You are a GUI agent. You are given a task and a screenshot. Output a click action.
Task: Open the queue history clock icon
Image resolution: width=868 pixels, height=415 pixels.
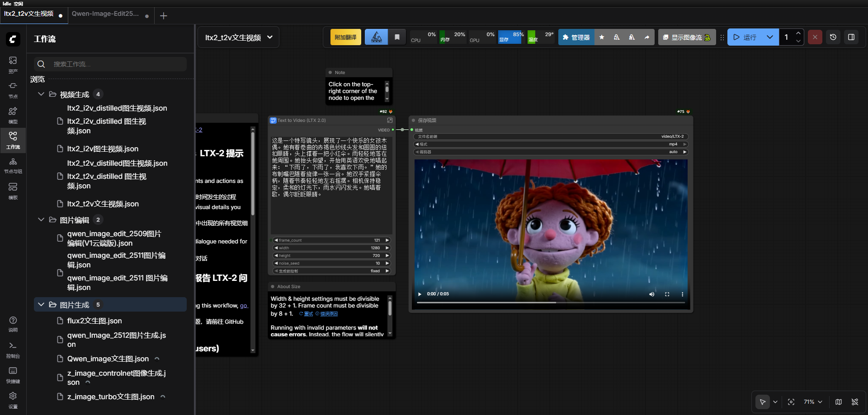833,37
